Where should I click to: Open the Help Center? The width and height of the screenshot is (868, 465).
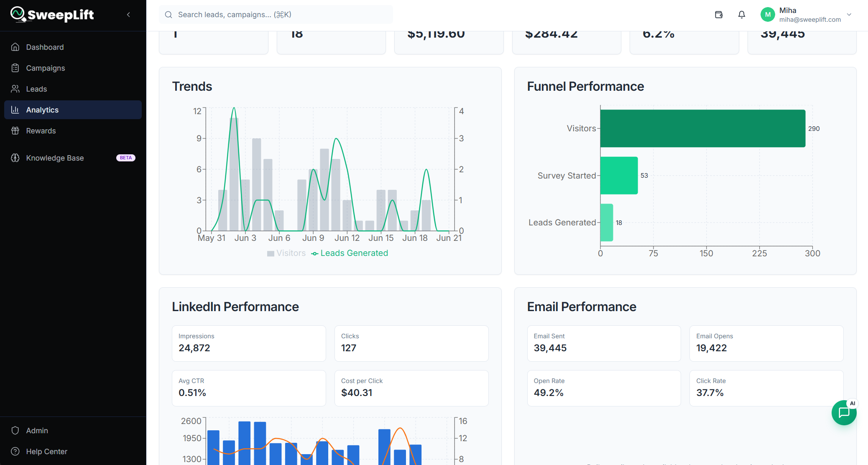click(73, 452)
